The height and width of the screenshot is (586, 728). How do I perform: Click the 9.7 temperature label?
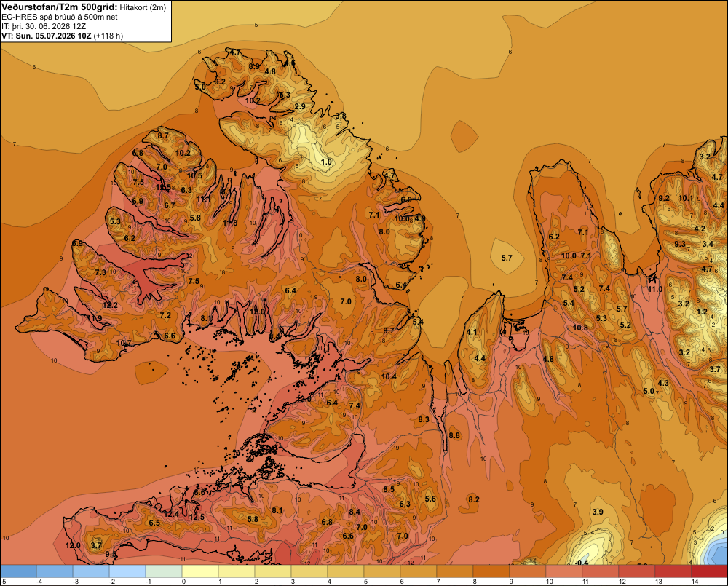tap(389, 330)
